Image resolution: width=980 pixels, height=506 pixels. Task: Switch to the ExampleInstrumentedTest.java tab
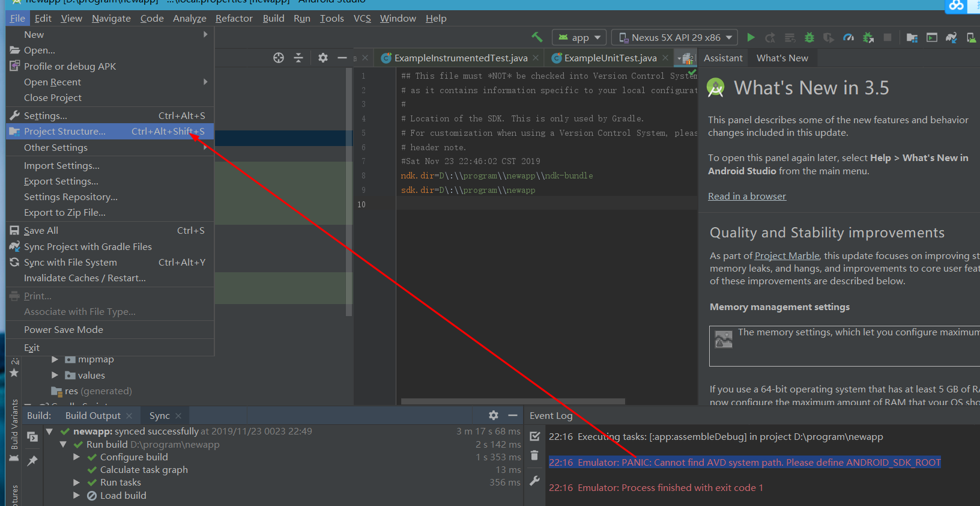tap(461, 58)
